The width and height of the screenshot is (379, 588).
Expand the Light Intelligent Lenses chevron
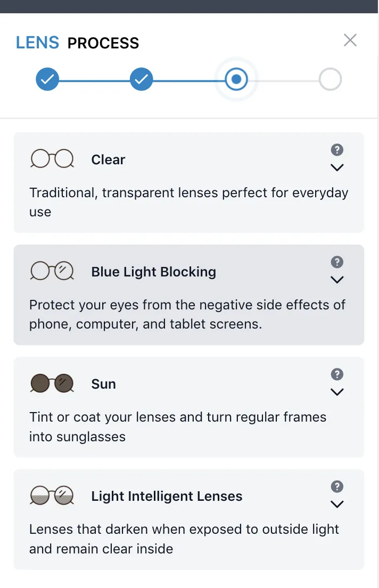point(337,504)
